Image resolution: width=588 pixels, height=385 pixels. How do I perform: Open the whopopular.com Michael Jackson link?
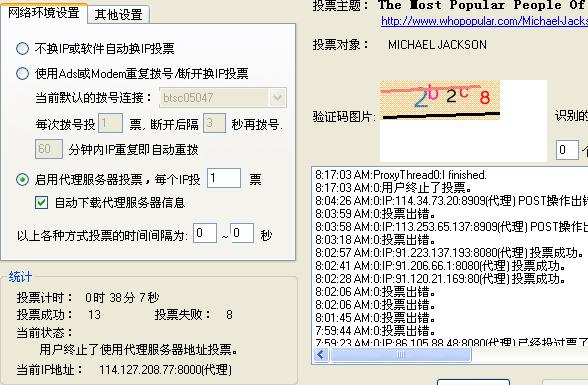(484, 21)
